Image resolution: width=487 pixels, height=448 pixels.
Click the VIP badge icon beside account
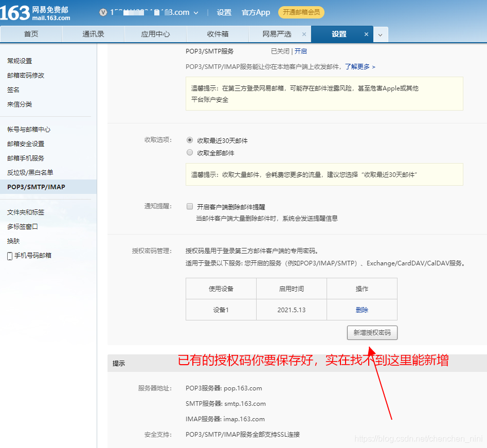[103, 12]
